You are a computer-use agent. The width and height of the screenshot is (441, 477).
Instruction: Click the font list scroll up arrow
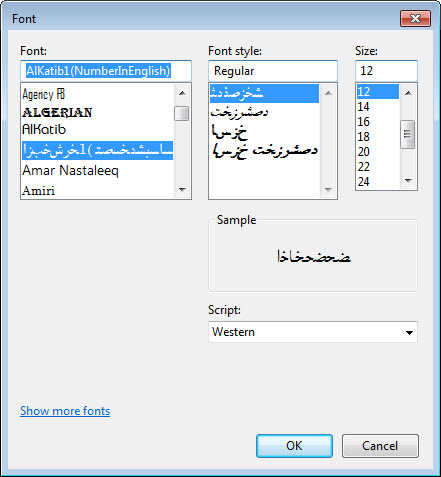coord(182,93)
